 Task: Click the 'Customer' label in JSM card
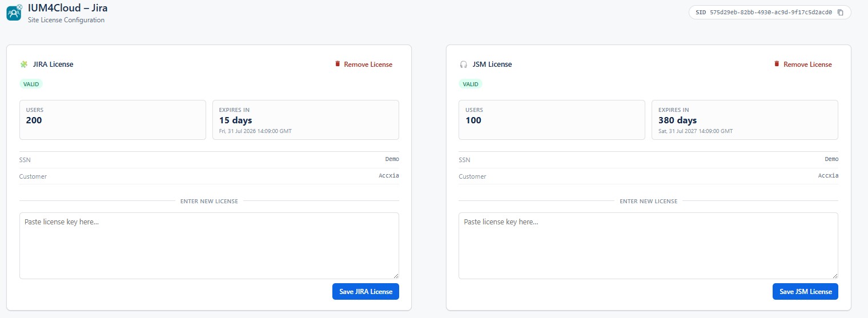473,176
